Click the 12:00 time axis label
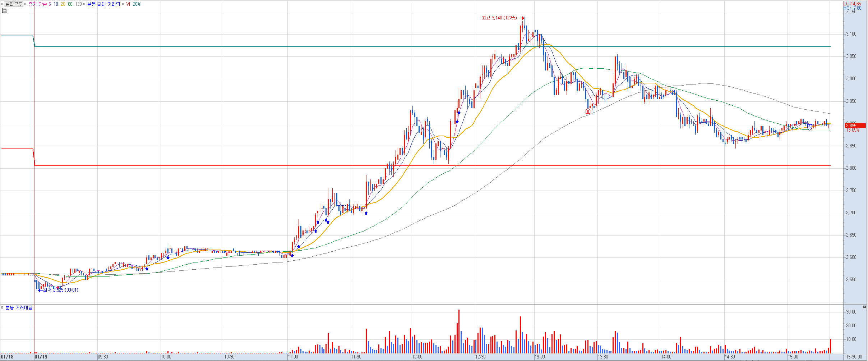 (x=417, y=357)
